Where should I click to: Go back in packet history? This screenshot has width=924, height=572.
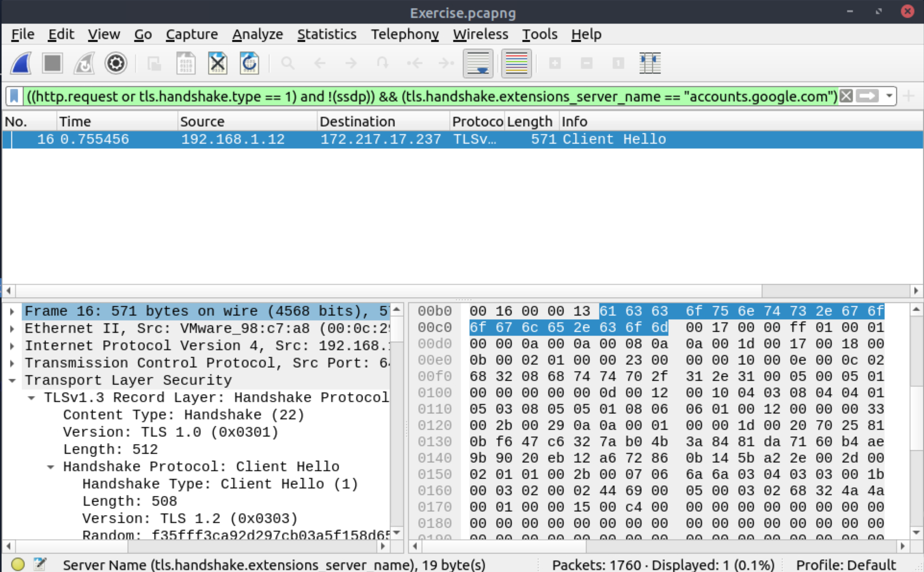(x=320, y=63)
